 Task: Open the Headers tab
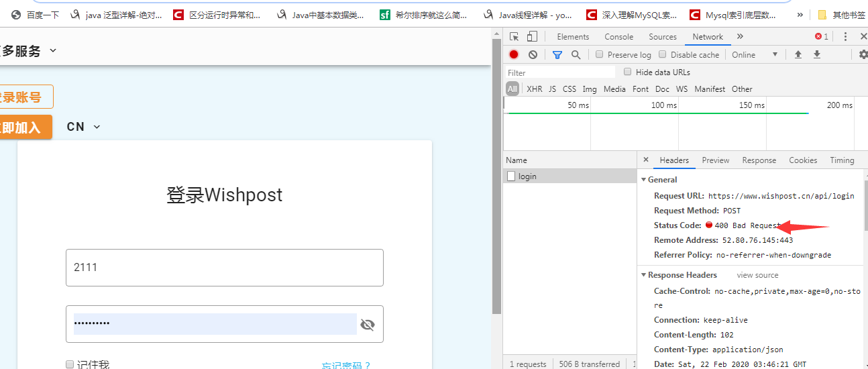click(x=674, y=160)
